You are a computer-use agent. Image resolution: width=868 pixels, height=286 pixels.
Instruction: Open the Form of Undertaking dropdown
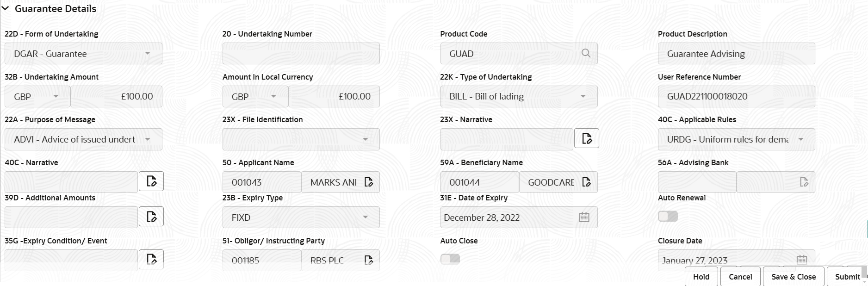tap(148, 53)
